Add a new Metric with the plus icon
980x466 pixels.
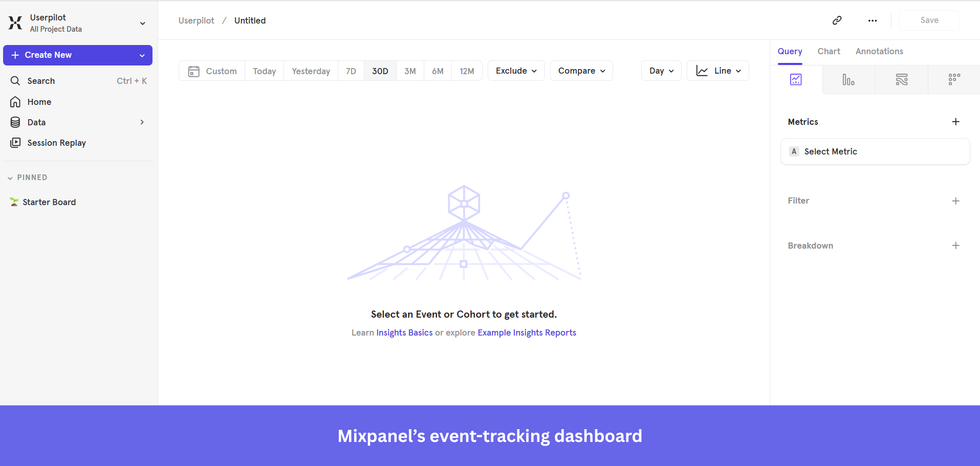click(x=956, y=122)
